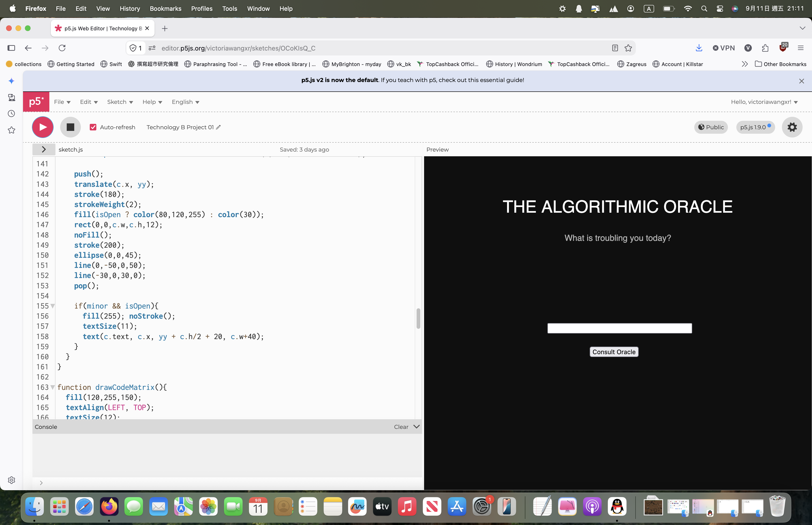
Task: Click the Consult Oracle button in preview
Action: pyautogui.click(x=614, y=352)
